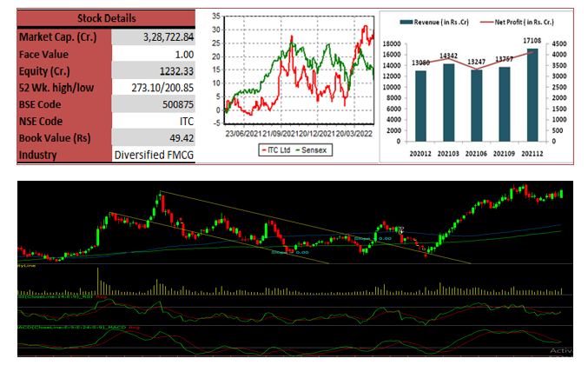Select the NSE Code label
Viewport: 588px width, 365px height.
[41, 121]
